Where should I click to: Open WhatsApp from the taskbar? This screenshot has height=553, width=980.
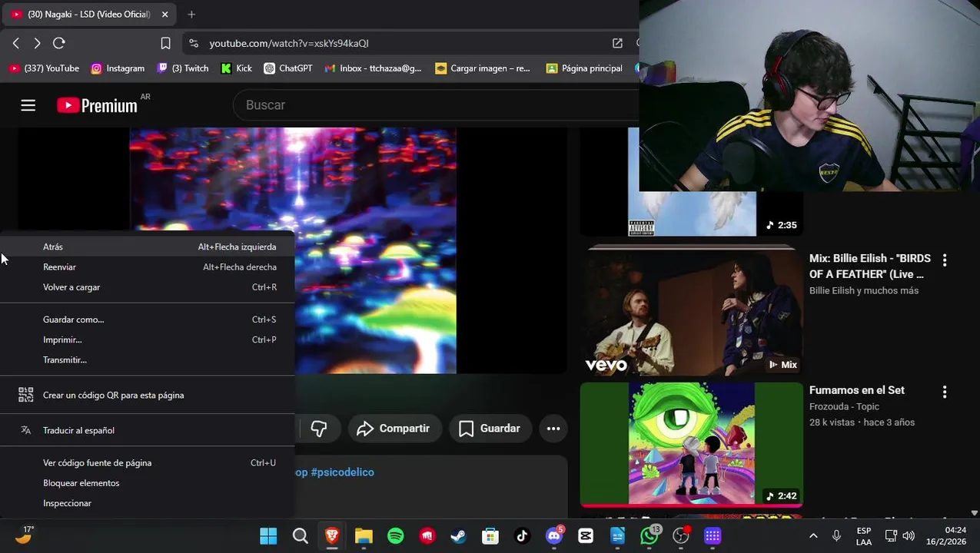(649, 536)
